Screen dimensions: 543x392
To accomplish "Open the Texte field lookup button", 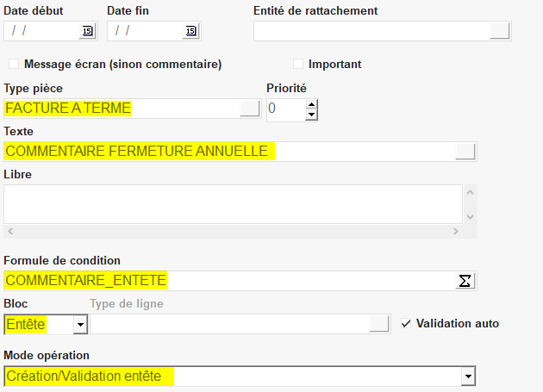I will coord(465,152).
